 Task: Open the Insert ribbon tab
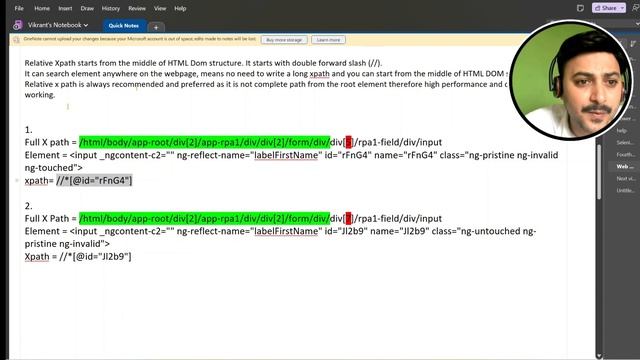click(65, 8)
